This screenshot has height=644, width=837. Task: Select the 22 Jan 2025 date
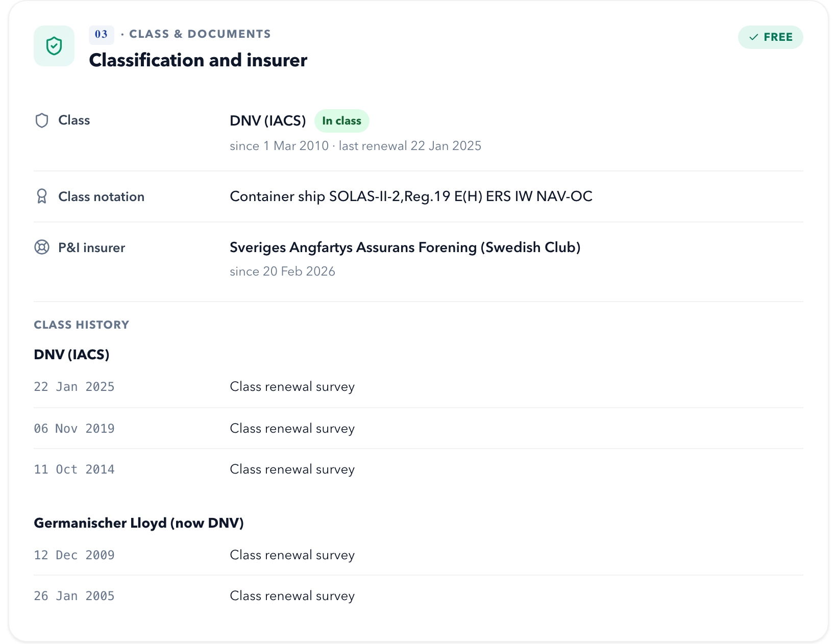(75, 387)
